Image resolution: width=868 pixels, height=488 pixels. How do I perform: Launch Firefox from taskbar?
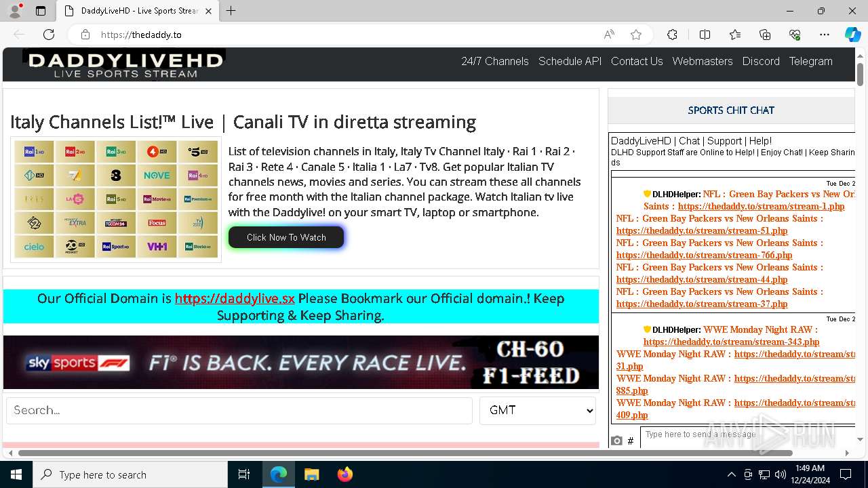click(x=345, y=474)
